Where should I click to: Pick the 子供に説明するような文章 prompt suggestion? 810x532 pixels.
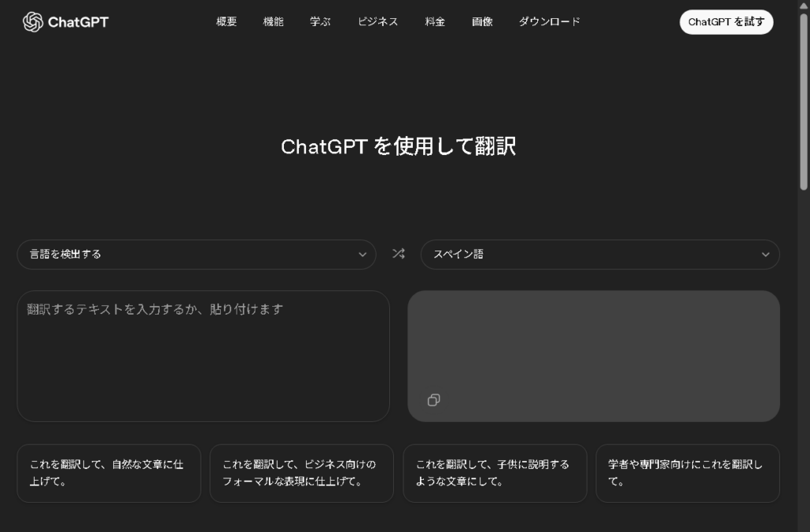pyautogui.click(x=494, y=473)
